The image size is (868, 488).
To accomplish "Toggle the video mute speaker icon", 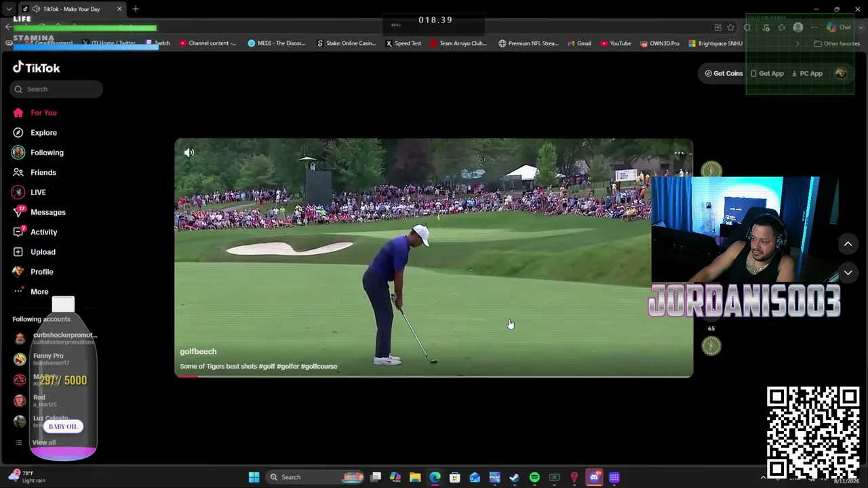I will point(189,152).
